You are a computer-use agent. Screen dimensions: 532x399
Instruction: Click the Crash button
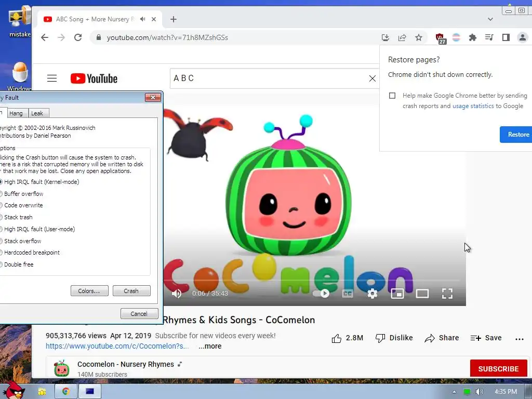point(131,291)
